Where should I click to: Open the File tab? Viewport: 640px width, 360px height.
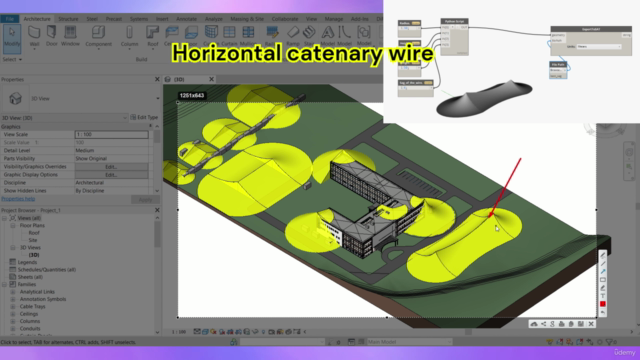coord(9,19)
